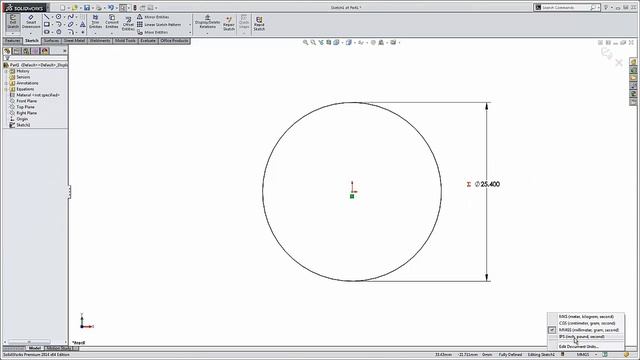Select the Spline sketch tool
This screenshot has width=640, height=360.
(x=71, y=17)
